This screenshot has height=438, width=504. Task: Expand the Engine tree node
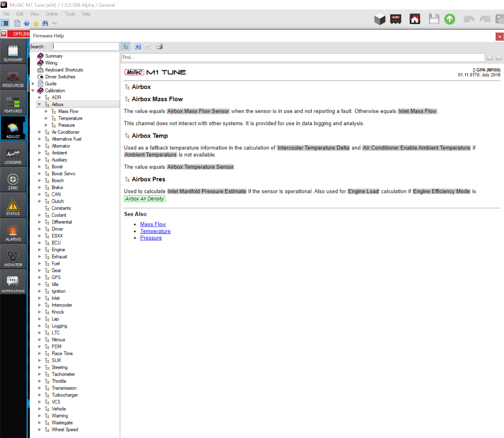point(40,250)
